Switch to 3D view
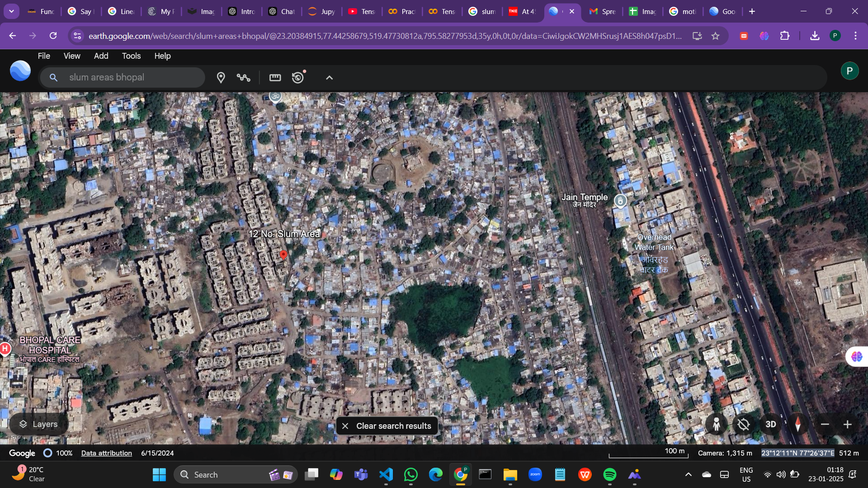 coord(770,424)
